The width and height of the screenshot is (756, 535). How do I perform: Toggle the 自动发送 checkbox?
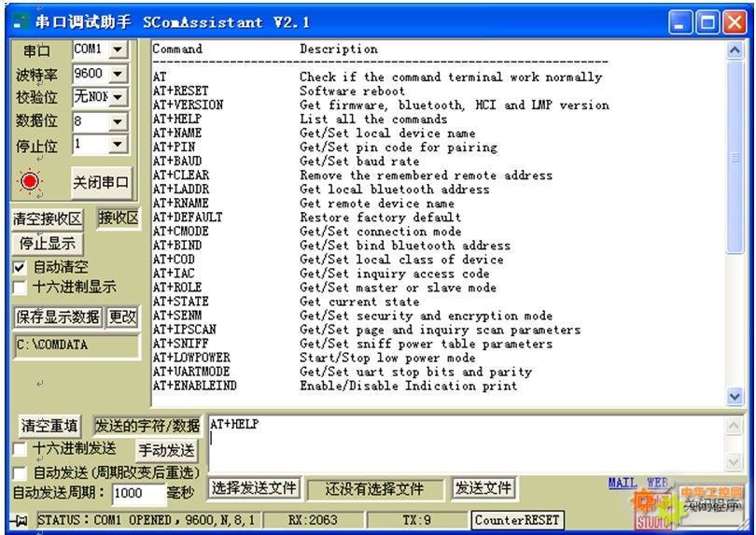(20, 472)
